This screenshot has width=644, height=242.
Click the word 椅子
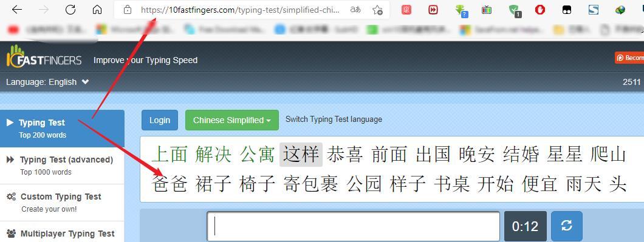(257, 184)
